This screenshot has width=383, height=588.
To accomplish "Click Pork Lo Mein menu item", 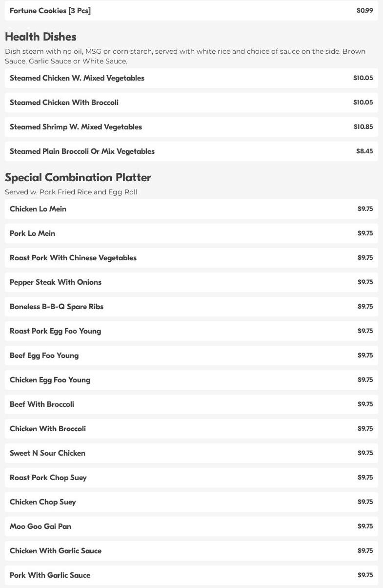I will [x=32, y=233].
